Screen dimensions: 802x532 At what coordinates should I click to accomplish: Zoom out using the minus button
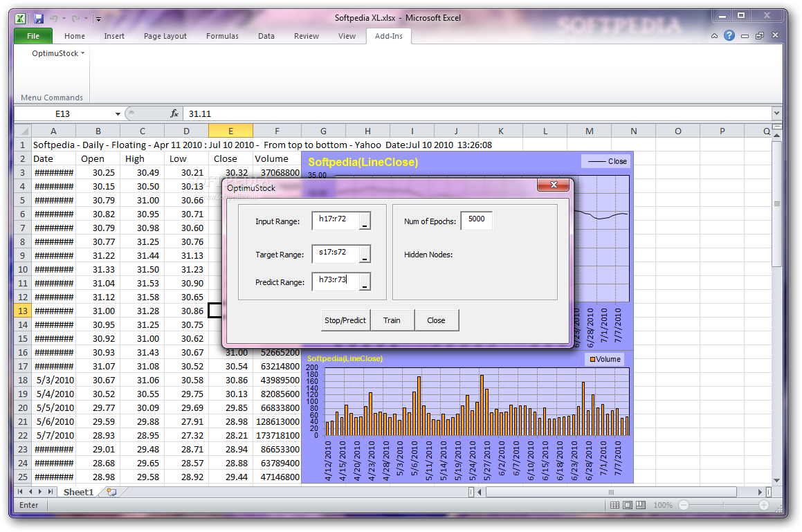[684, 506]
